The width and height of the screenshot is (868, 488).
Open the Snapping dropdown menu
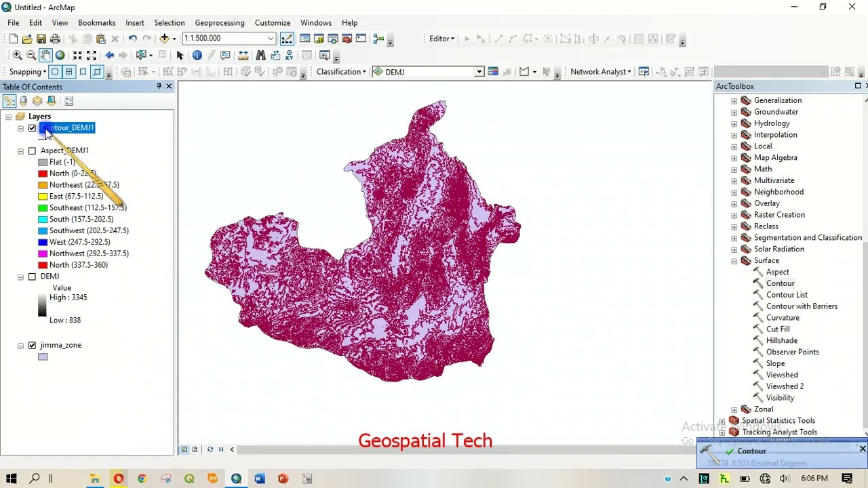(28, 72)
